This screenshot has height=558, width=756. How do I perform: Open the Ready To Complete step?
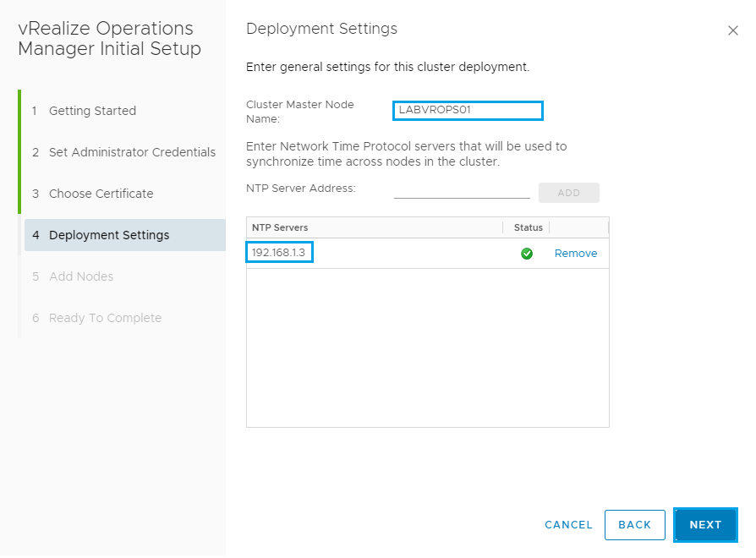[x=105, y=318]
